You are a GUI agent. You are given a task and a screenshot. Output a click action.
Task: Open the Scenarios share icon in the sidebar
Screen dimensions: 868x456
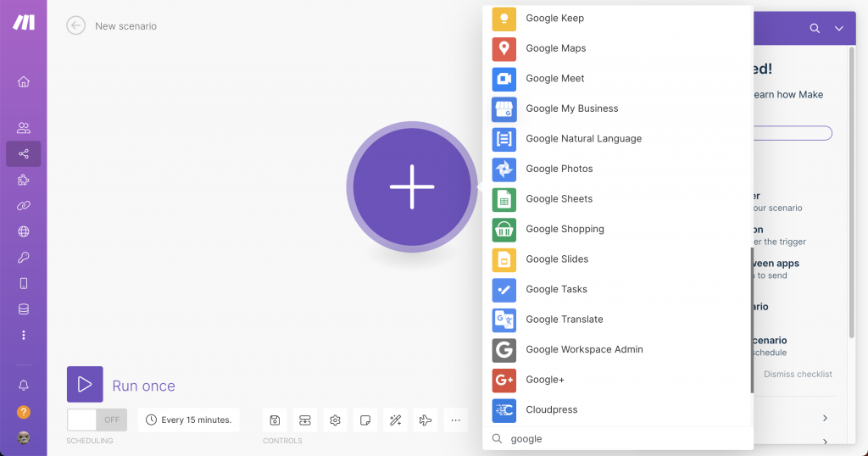point(23,154)
